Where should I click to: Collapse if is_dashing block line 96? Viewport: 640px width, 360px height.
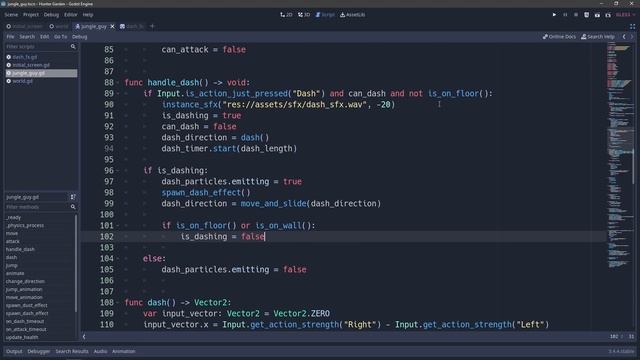point(118,171)
